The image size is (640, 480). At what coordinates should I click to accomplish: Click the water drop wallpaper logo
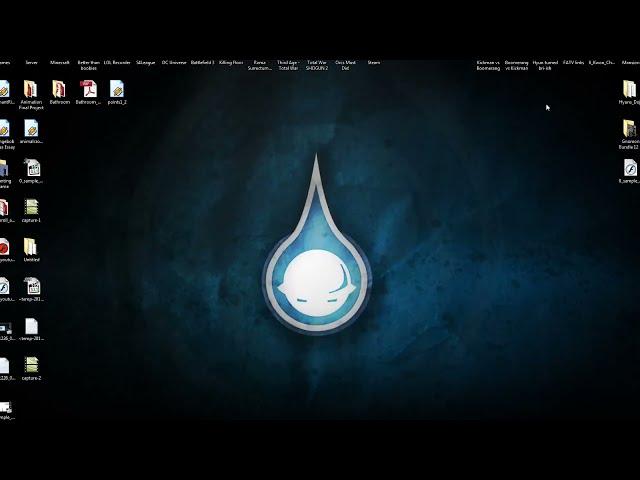point(316,270)
